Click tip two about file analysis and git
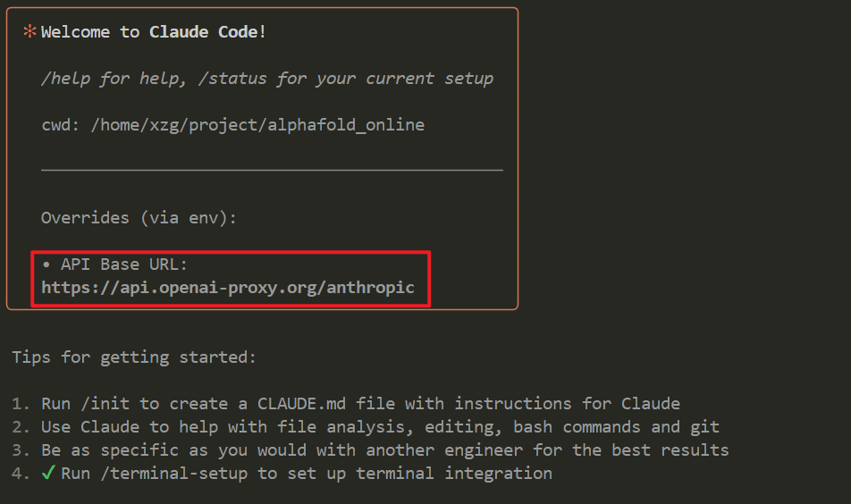This screenshot has width=851, height=504. [366, 427]
